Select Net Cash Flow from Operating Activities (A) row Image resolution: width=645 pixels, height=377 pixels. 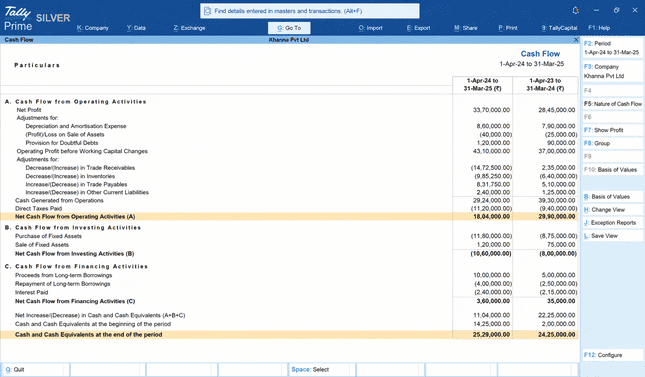click(x=289, y=216)
